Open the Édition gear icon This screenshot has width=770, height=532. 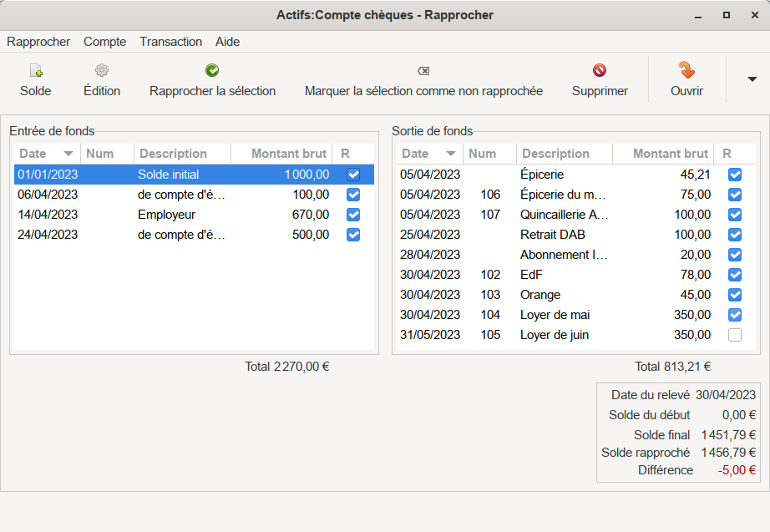pyautogui.click(x=102, y=71)
